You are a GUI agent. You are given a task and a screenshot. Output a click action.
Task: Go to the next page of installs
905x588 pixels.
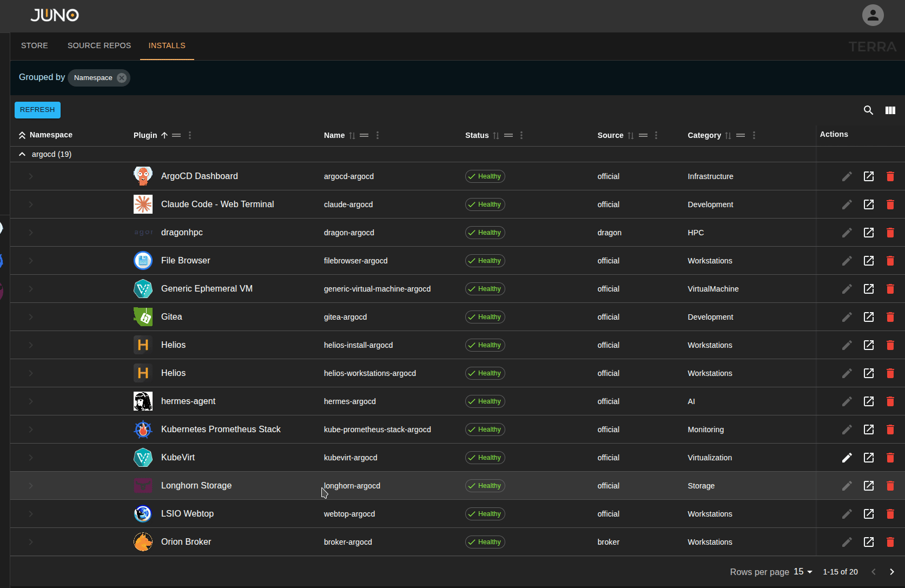click(x=892, y=572)
